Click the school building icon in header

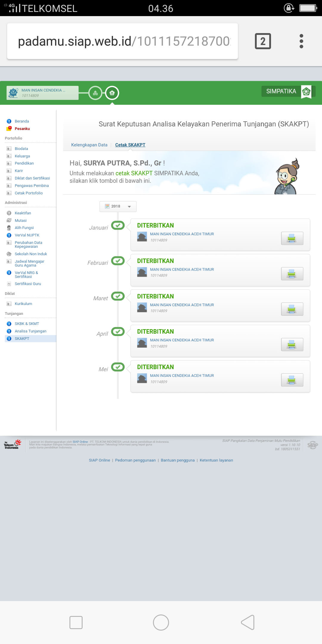95,93
